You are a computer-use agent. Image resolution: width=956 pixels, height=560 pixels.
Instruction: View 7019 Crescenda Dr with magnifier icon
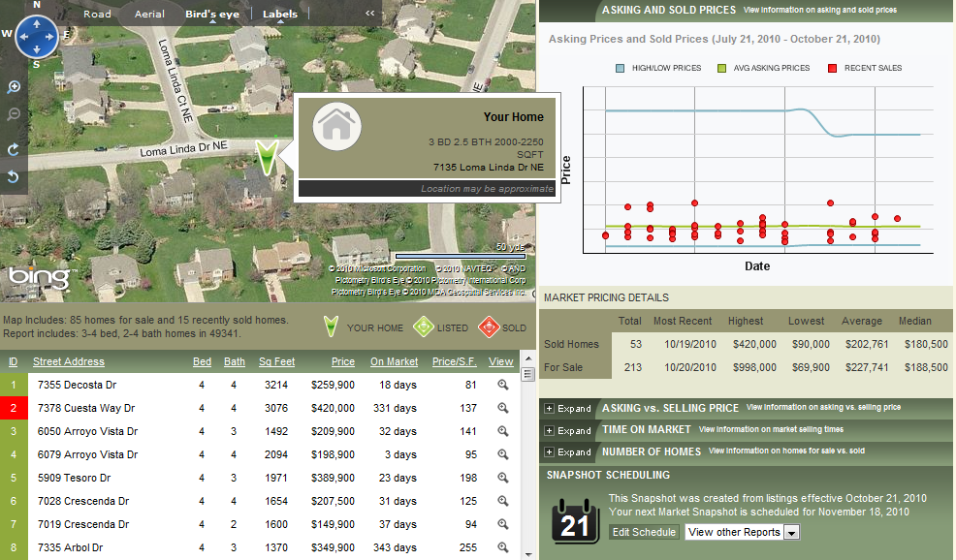503,523
